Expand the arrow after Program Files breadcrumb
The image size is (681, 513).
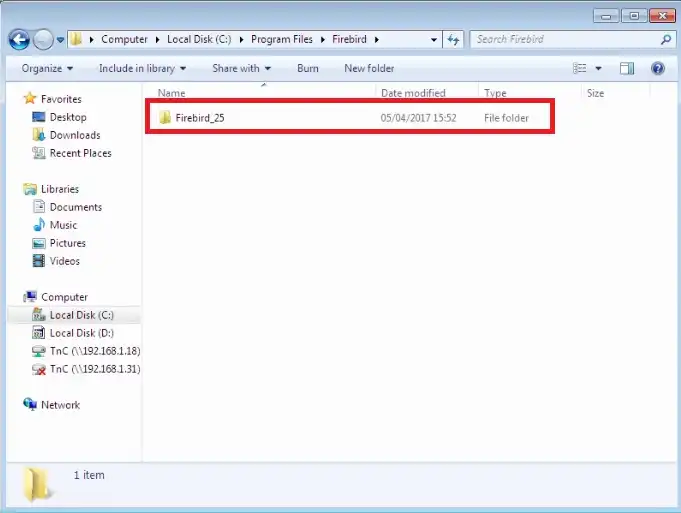323,40
